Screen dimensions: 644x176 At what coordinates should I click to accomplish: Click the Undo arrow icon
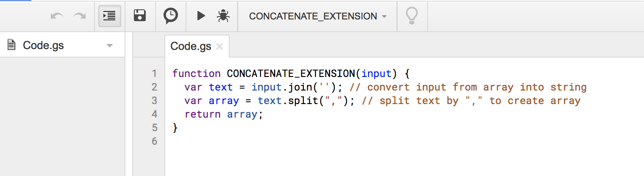click(x=57, y=16)
